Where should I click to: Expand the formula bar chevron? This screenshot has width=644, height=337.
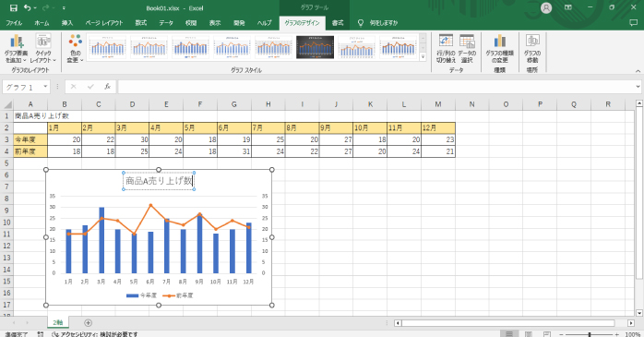pos(638,87)
